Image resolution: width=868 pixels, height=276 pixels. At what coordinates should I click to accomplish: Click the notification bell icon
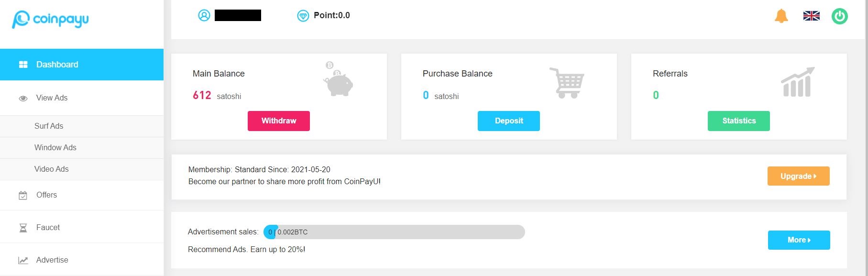[x=781, y=16]
